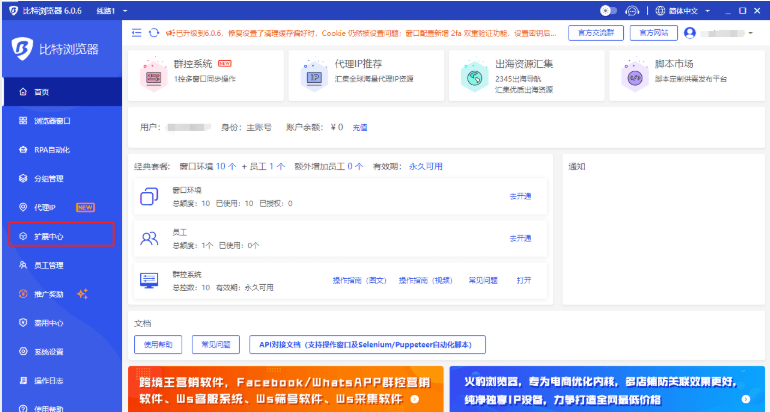This screenshot has width=770, height=412.
Task: Open 浏览器窗口 in the sidebar
Action: point(61,121)
